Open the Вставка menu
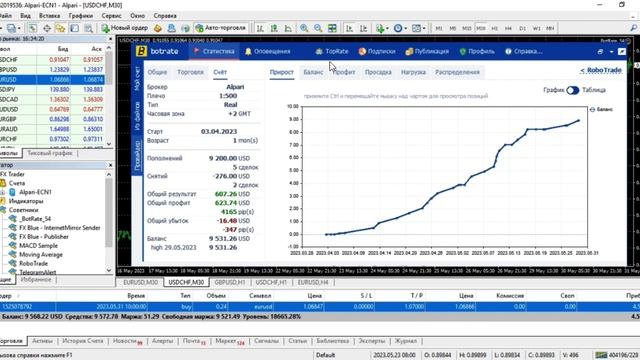The width and height of the screenshot is (640, 360). click(x=49, y=16)
